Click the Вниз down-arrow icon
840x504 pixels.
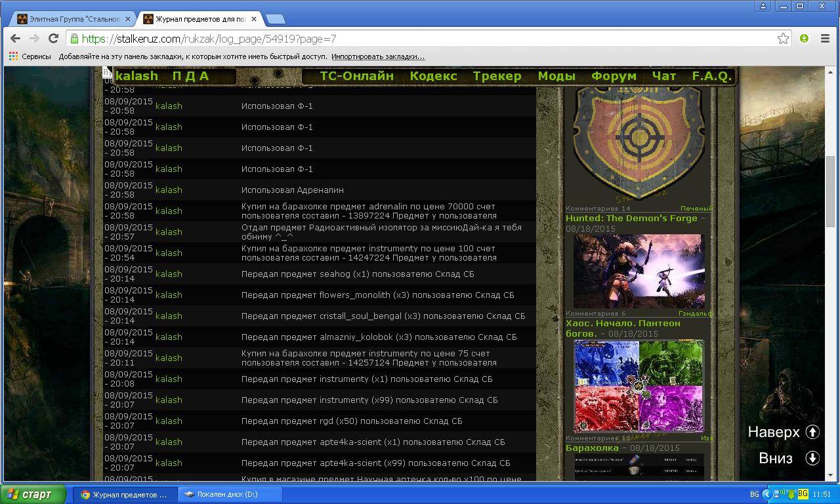[x=812, y=458]
